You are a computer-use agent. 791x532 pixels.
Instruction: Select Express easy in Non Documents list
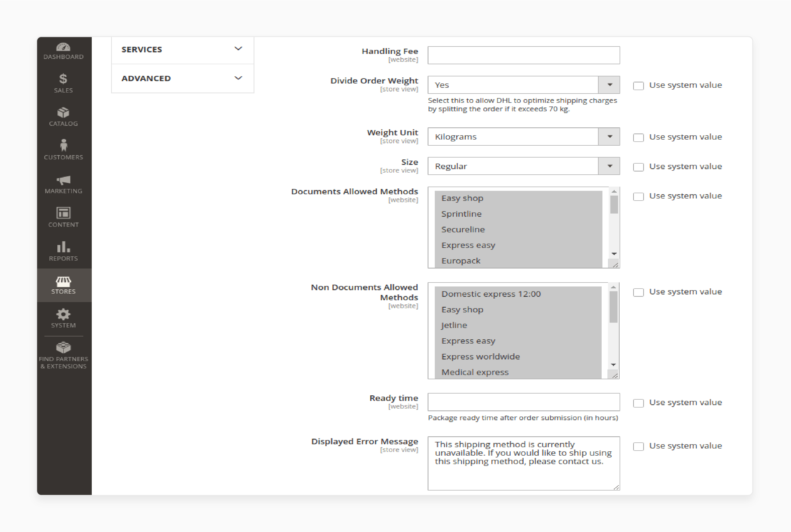(x=518, y=341)
